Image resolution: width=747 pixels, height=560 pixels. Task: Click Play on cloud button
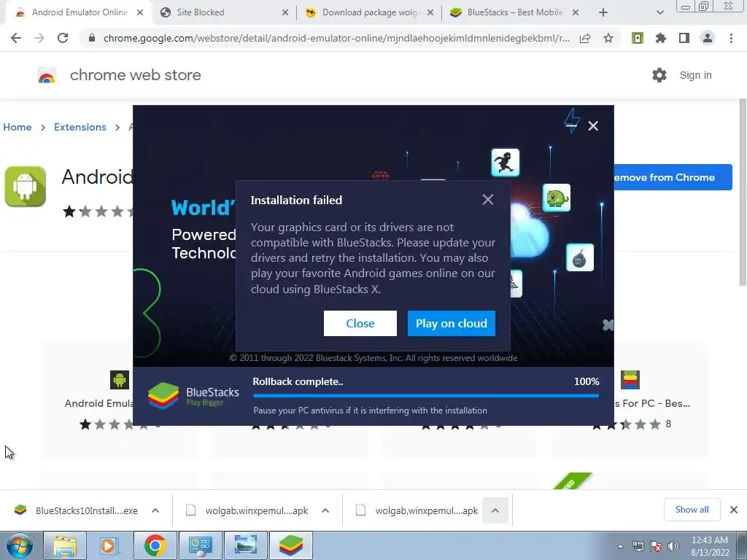451,323
